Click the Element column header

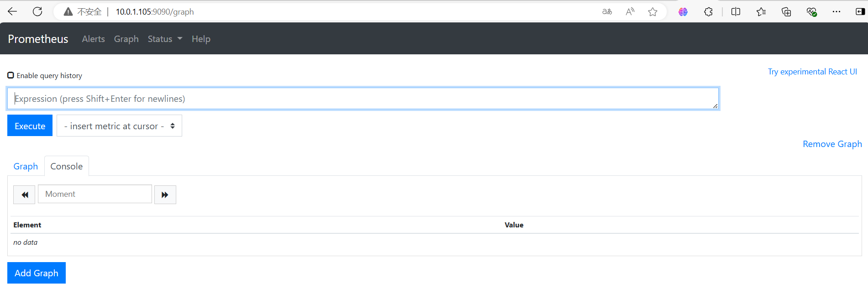click(27, 225)
